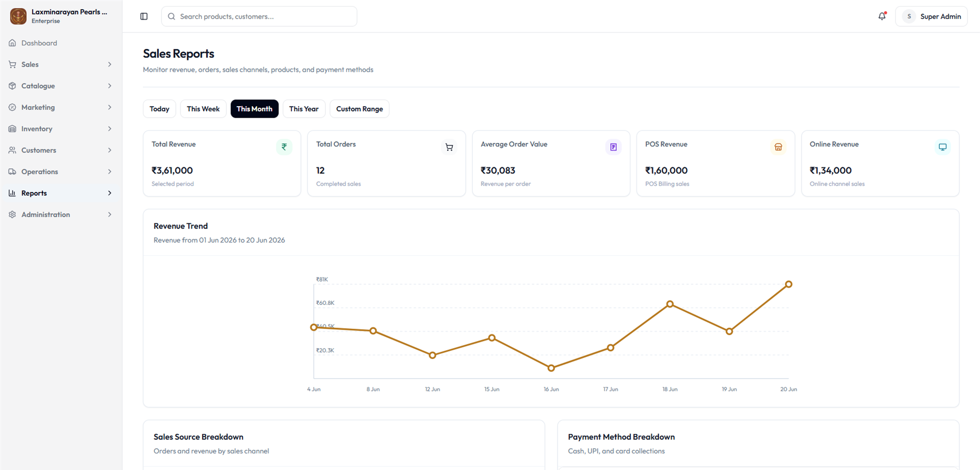The height and width of the screenshot is (470, 980).
Task: Click the Laxminarayan Pearls logo icon
Action: [x=18, y=16]
